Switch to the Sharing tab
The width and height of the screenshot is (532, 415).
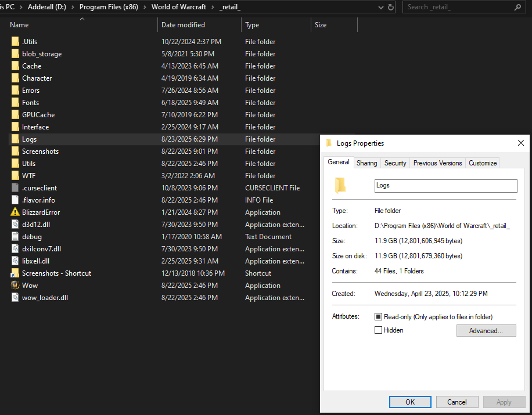pos(367,163)
